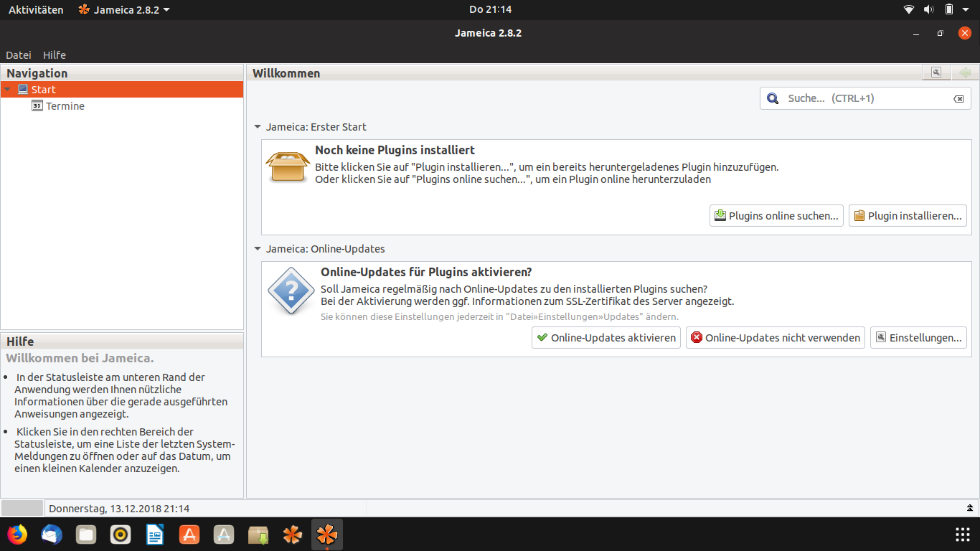This screenshot has width=980, height=551.
Task: Click the 'Willkommen' panel title
Action: point(286,73)
